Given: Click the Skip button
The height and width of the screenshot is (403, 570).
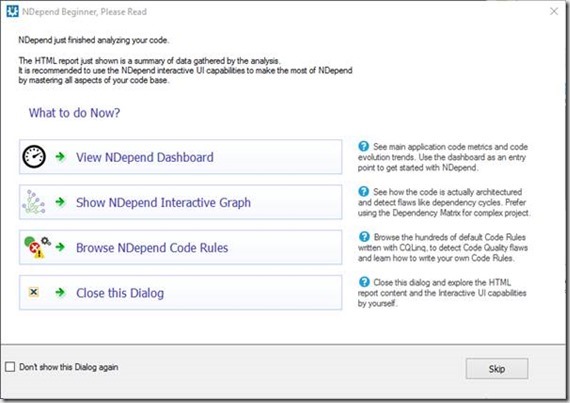Looking at the screenshot, I should (497, 369).
